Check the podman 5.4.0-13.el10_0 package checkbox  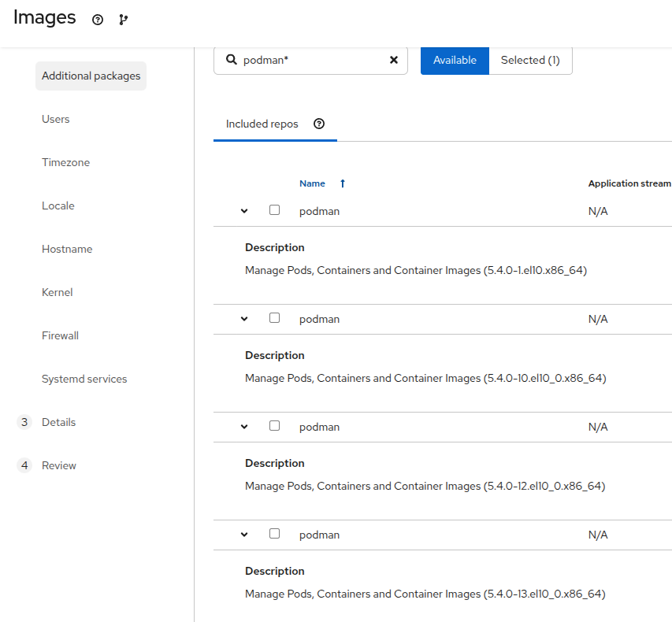274,534
